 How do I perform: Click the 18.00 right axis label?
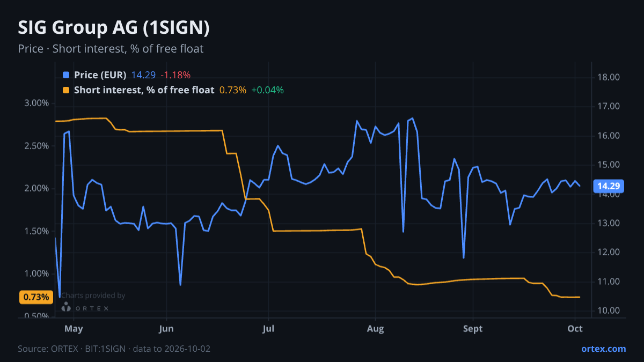point(609,77)
